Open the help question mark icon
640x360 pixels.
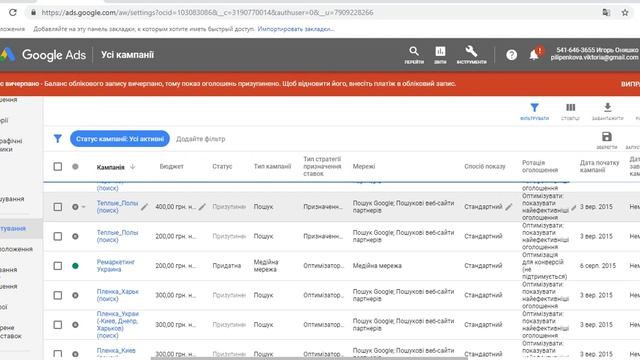[x=511, y=55]
